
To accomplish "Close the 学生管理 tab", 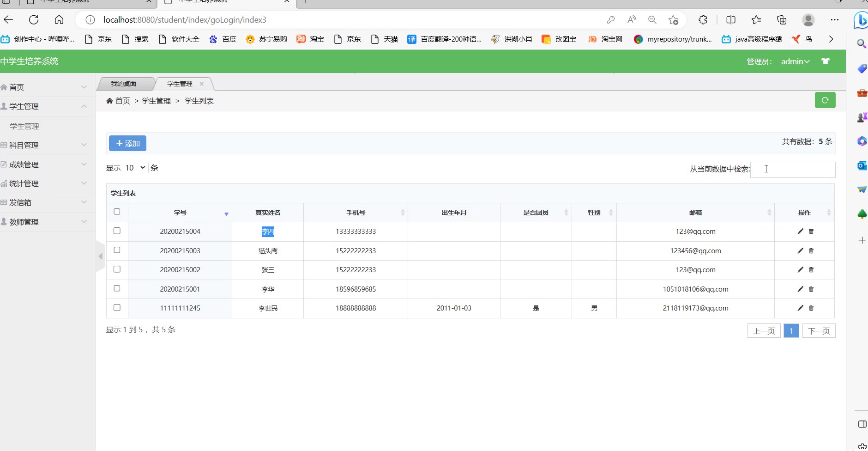I will (202, 84).
